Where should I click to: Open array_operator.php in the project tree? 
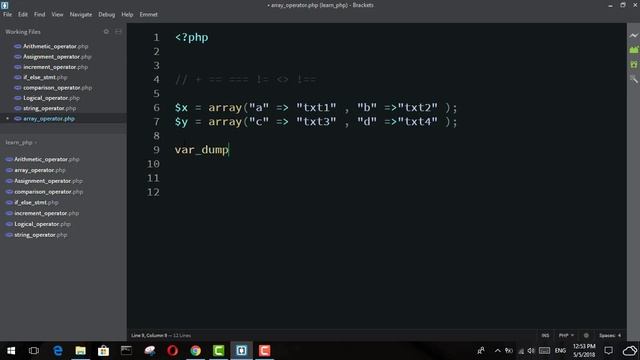pos(40,170)
